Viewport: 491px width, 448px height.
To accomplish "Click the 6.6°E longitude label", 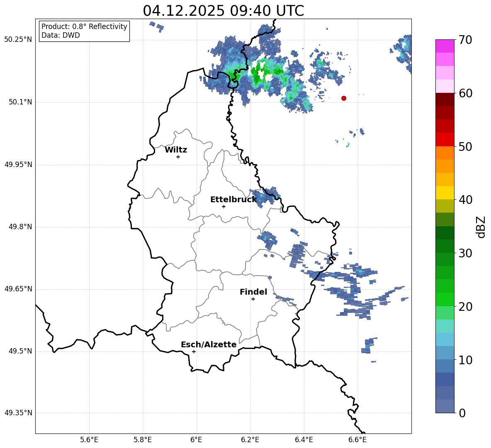I will [357, 440].
